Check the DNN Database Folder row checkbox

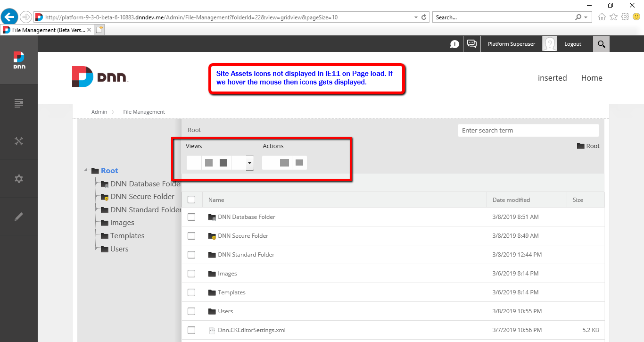pyautogui.click(x=191, y=217)
